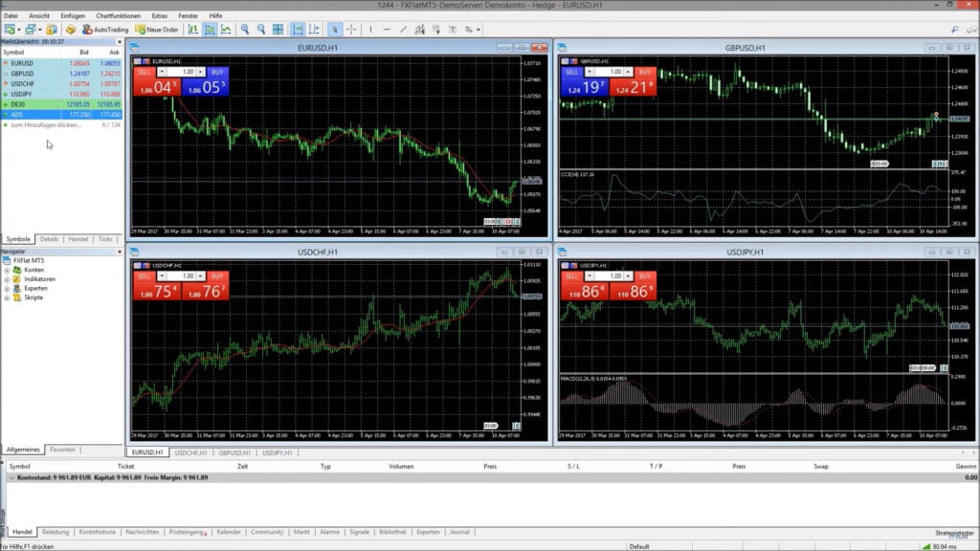Click the USDJPY,H1 chart window icon
980x551 pixels.
click(x=562, y=252)
